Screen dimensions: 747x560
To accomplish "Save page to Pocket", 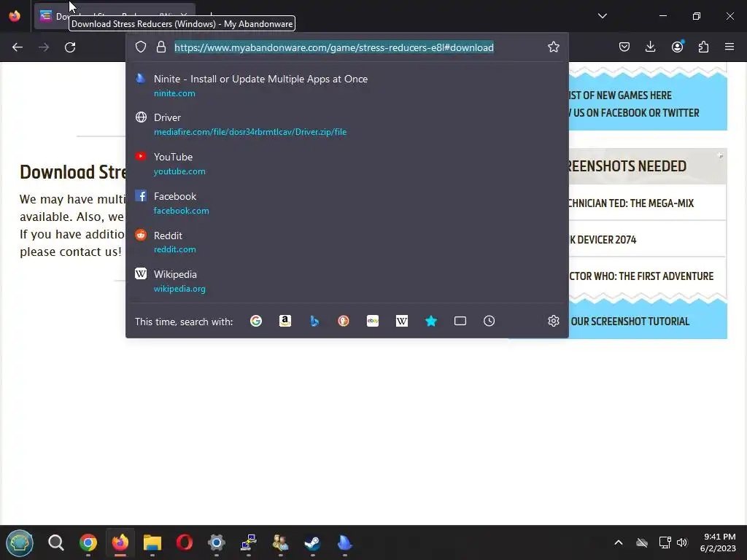I will point(624,47).
